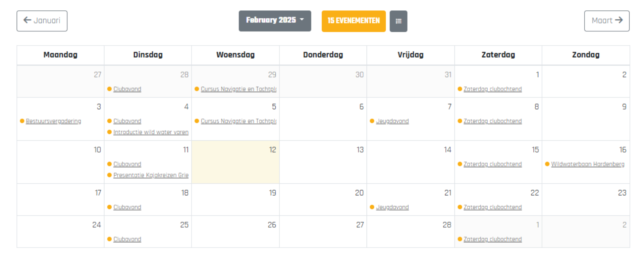The image size is (644, 260).
Task: Click the list view icon button
Action: coord(398,21)
